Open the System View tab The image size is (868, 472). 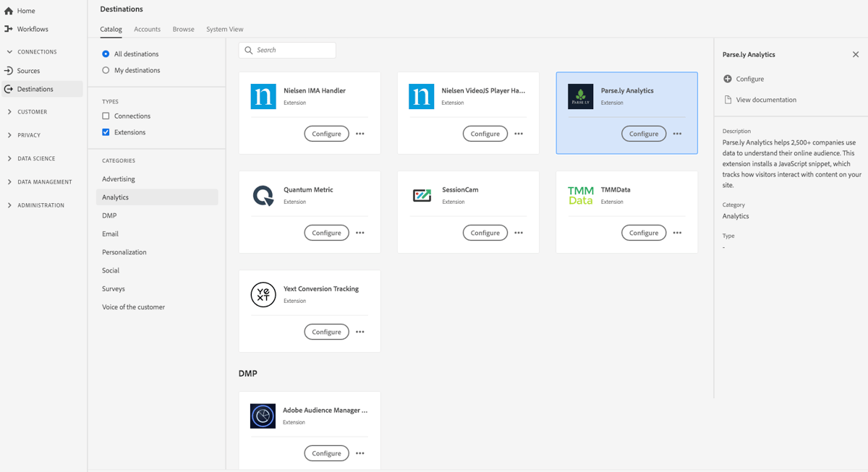[224, 29]
